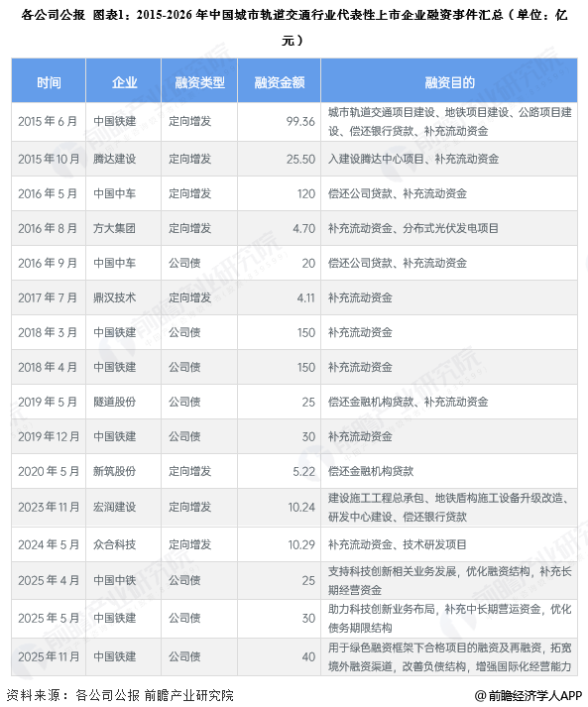Click 补充流动资金、技术研发项目 purpose text
588x707 pixels.
397,544
